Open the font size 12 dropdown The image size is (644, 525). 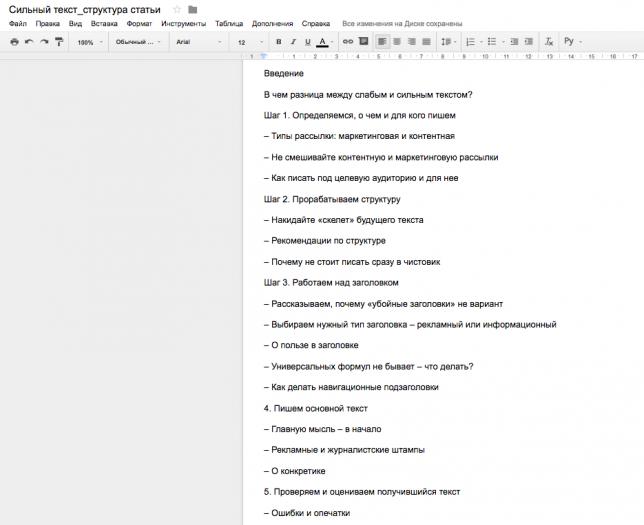[250, 42]
